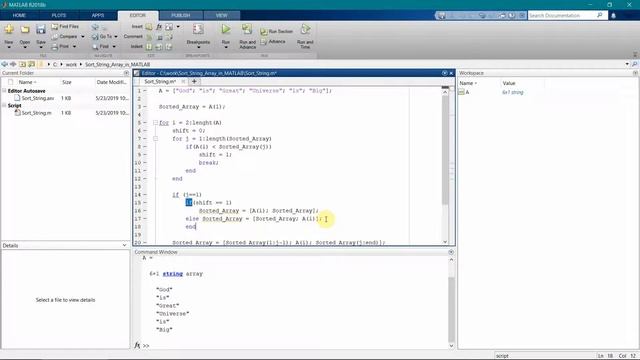This screenshot has width=640, height=360.
Task: Switch to the HOME tab
Action: [19, 16]
